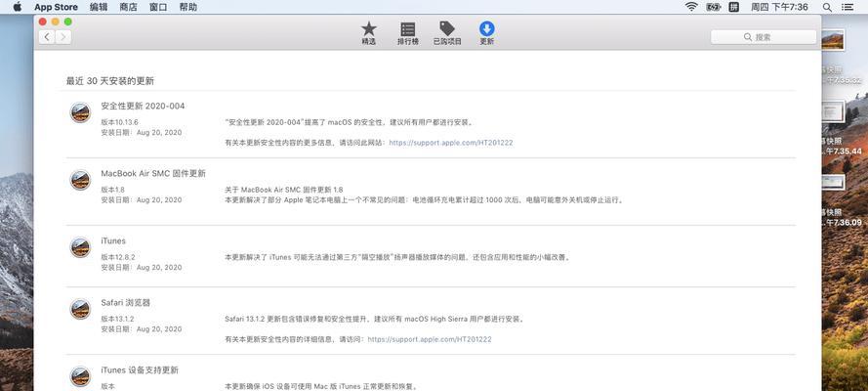Open the 拼 input method menu
The width and height of the screenshot is (868, 391).
[734, 7]
